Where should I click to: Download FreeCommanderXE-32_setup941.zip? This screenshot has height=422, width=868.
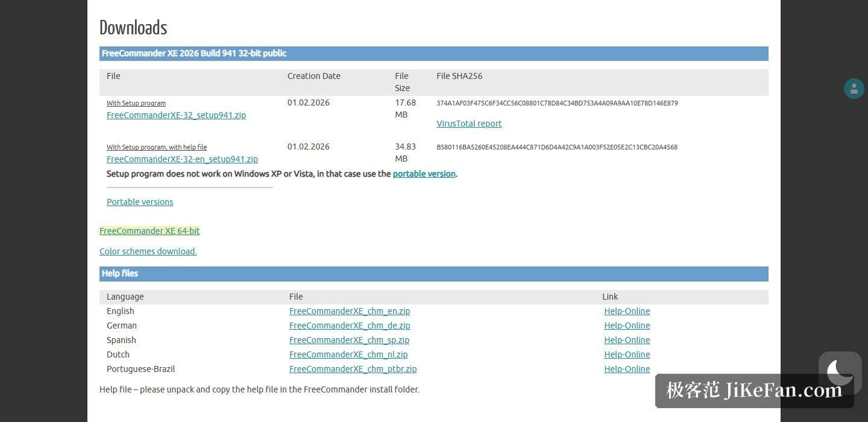[x=176, y=115]
